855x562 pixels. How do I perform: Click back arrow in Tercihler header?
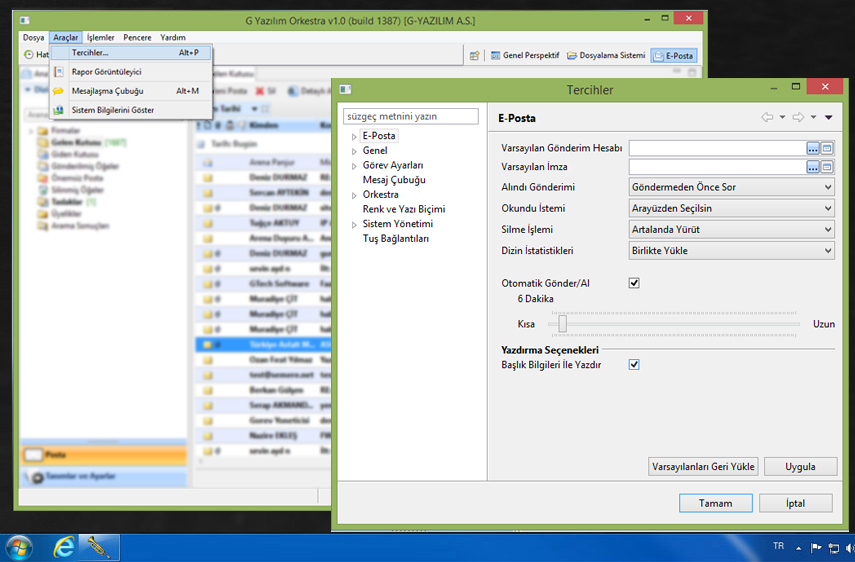(767, 117)
